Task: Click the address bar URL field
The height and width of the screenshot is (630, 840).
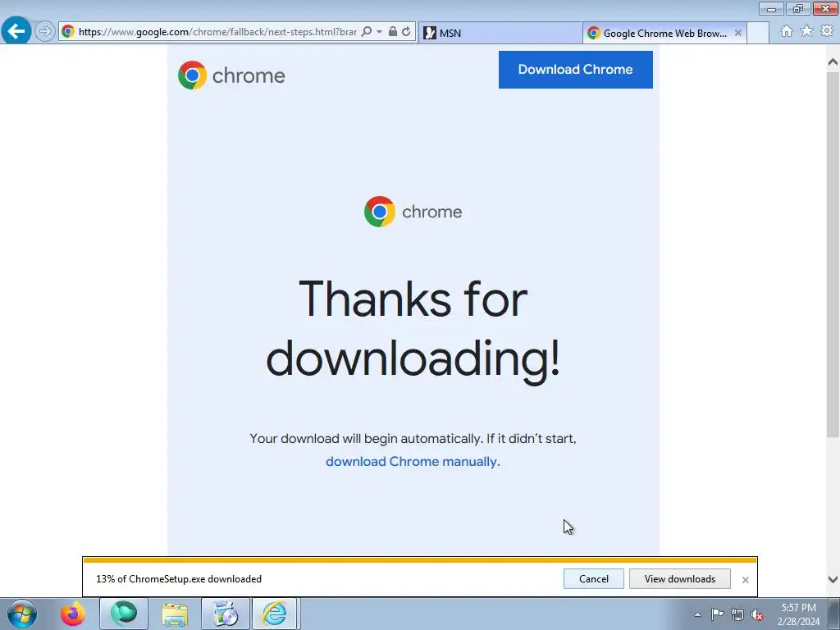Action: (217, 32)
